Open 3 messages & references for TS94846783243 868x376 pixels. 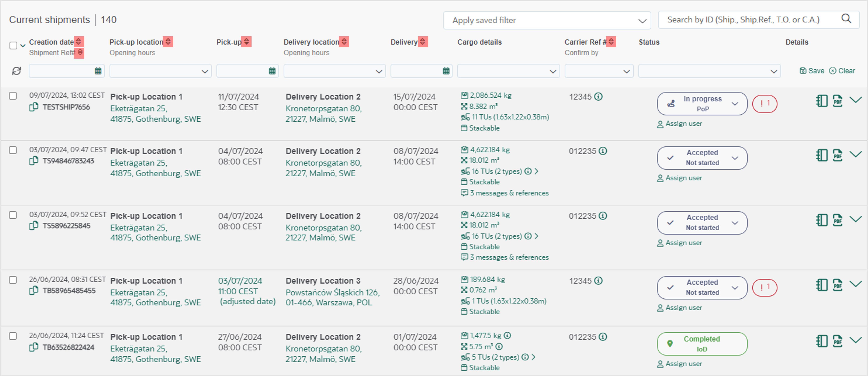(x=505, y=193)
